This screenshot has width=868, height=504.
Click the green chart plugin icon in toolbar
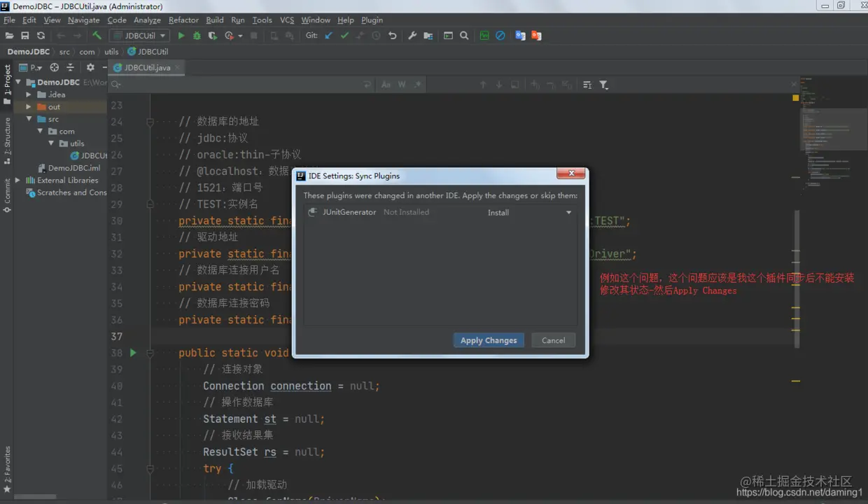pyautogui.click(x=484, y=36)
